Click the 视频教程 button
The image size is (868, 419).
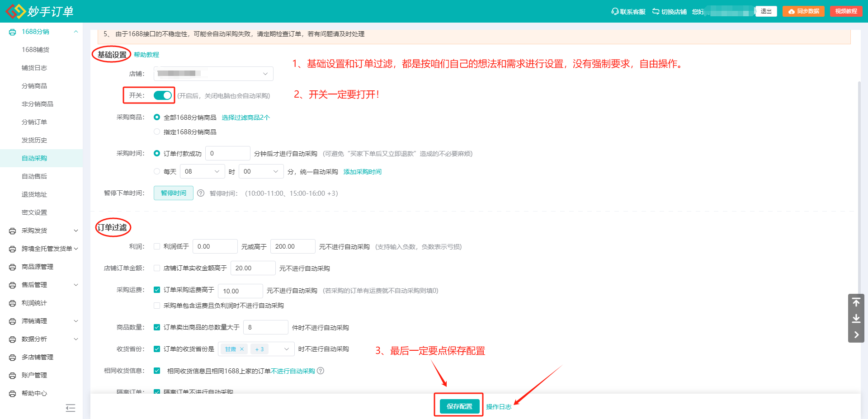click(x=846, y=11)
